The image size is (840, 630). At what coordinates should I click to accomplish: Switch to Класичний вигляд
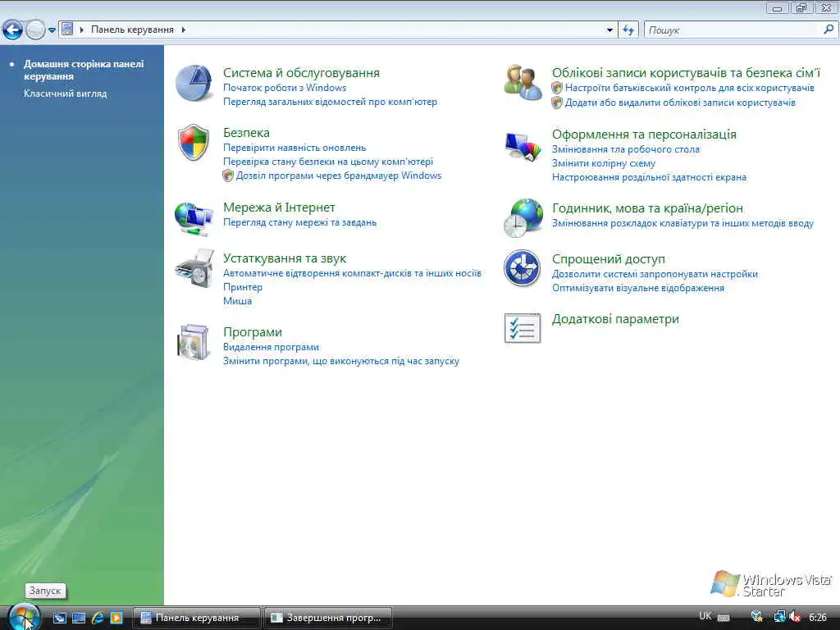(66, 94)
